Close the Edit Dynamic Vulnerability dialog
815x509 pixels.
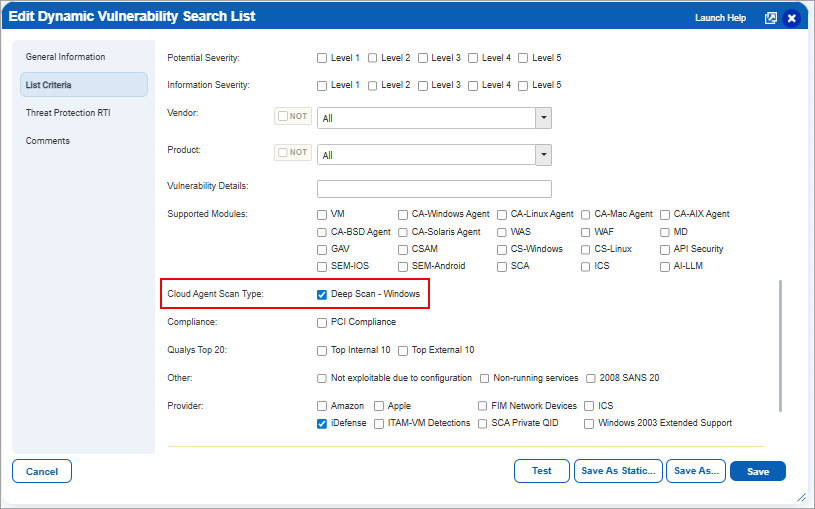pos(791,18)
